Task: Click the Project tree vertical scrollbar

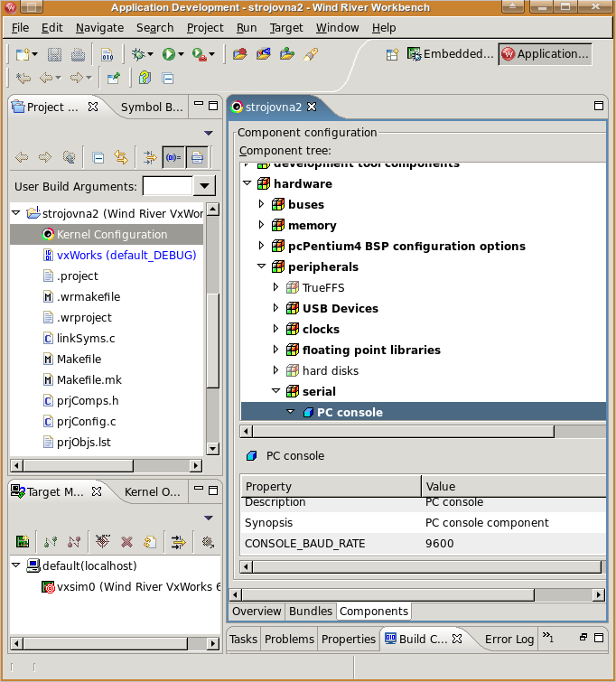Action: click(x=213, y=341)
